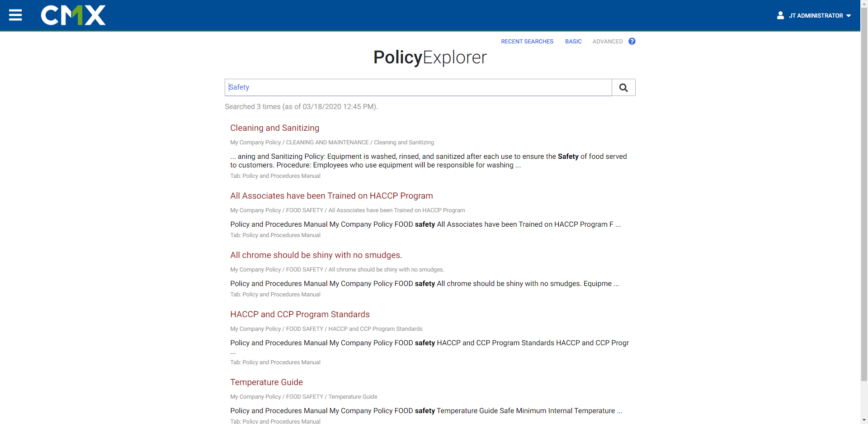868x424 pixels.
Task: Click breadcrumb path for HACCP and CCP Standards
Action: 326,329
